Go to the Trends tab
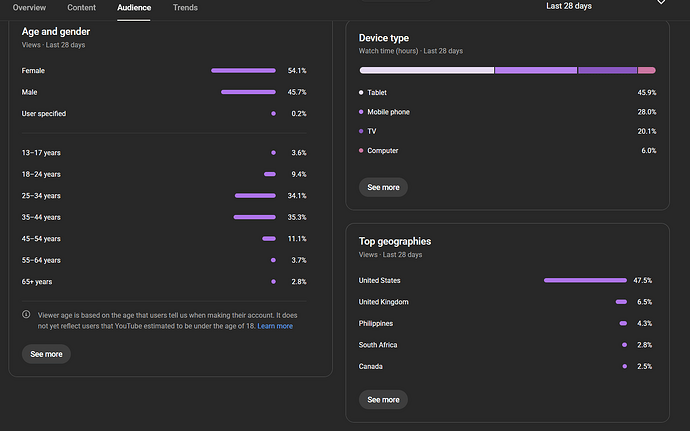Viewport: 690px width, 431px height. (x=185, y=7)
